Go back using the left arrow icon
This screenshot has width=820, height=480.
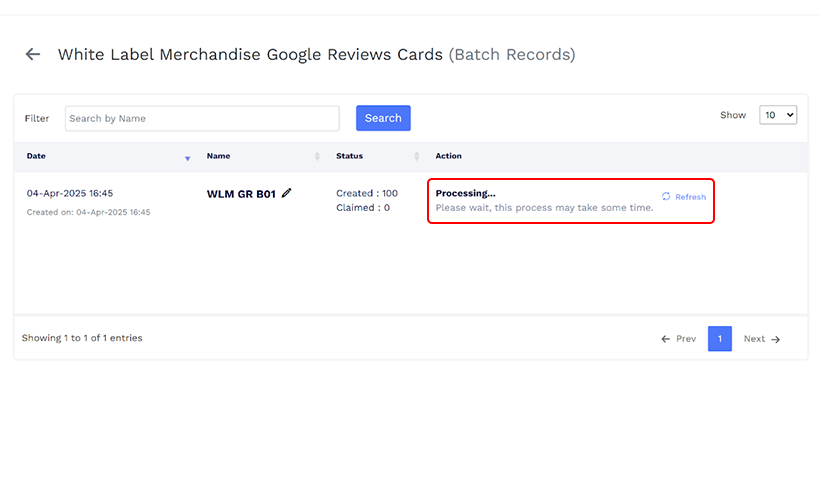(33, 54)
